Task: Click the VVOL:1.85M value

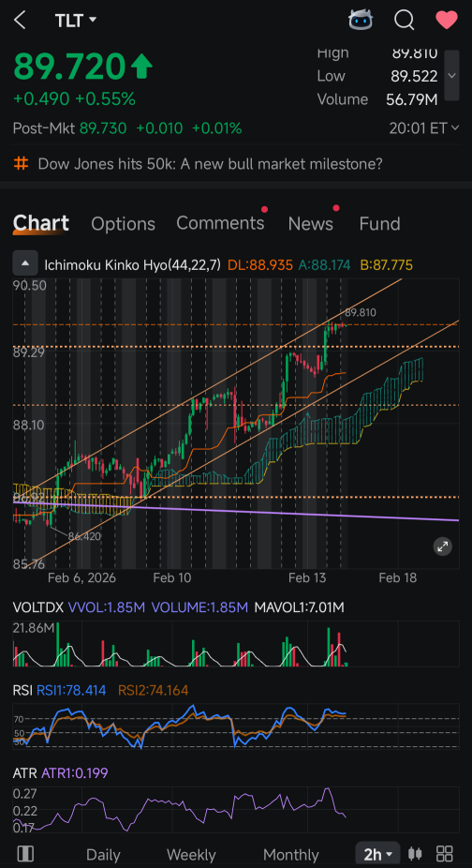Action: pyautogui.click(x=106, y=607)
